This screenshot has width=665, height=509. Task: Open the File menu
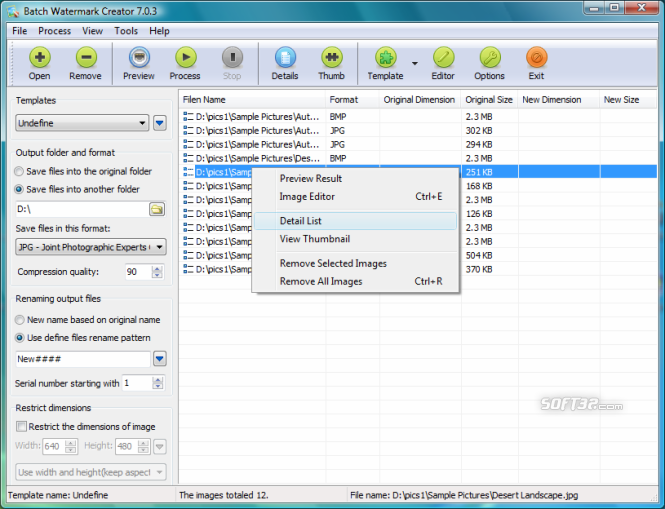pos(20,31)
